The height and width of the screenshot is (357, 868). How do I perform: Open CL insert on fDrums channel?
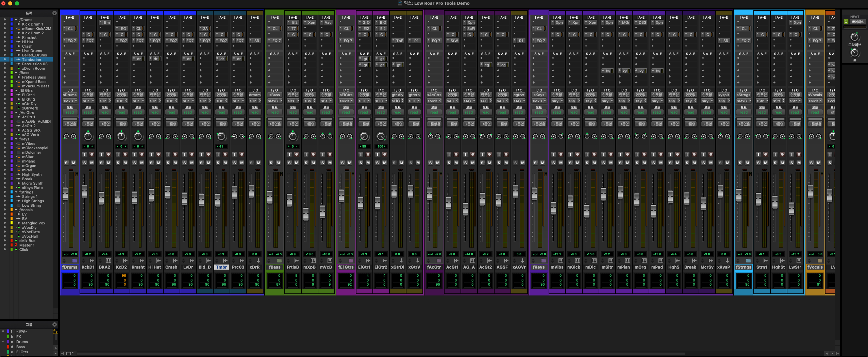click(70, 29)
